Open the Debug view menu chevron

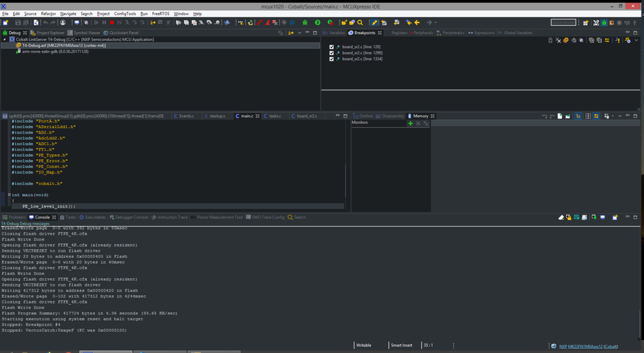299,32
